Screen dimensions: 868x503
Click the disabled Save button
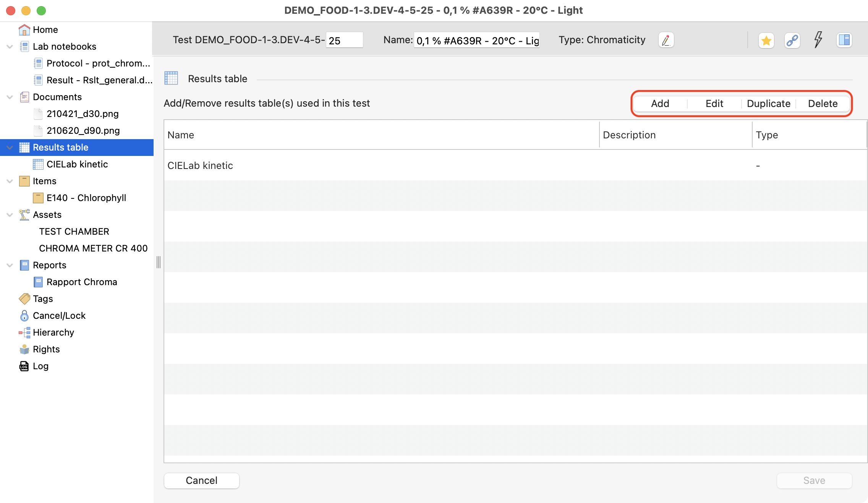coord(815,480)
